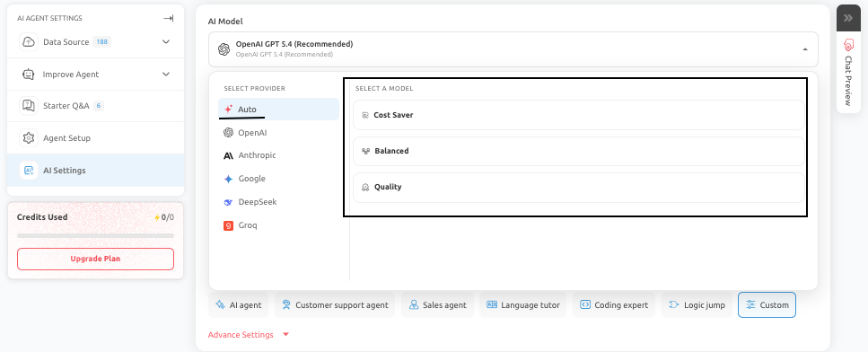Select the Language tutor preset
This screenshot has width=868, height=352.
point(523,305)
